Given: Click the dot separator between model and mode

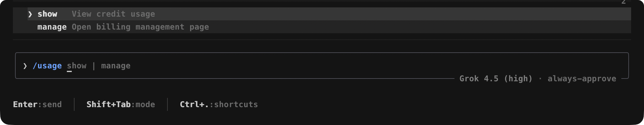Looking at the screenshot, I should click(x=540, y=79).
